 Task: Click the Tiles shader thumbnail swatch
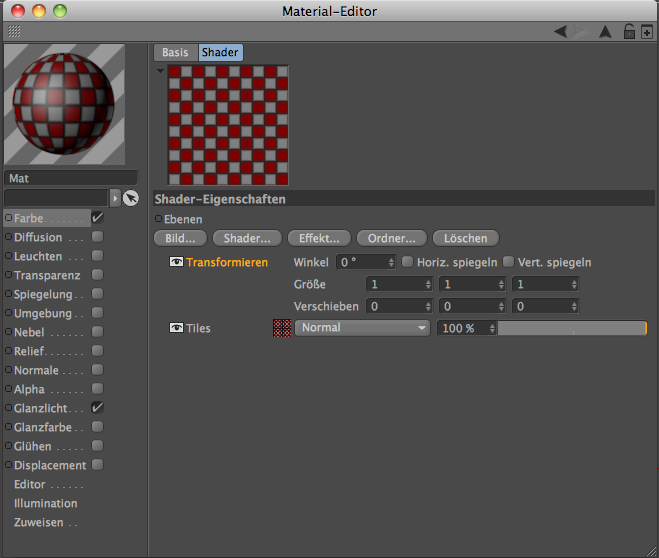coord(282,328)
